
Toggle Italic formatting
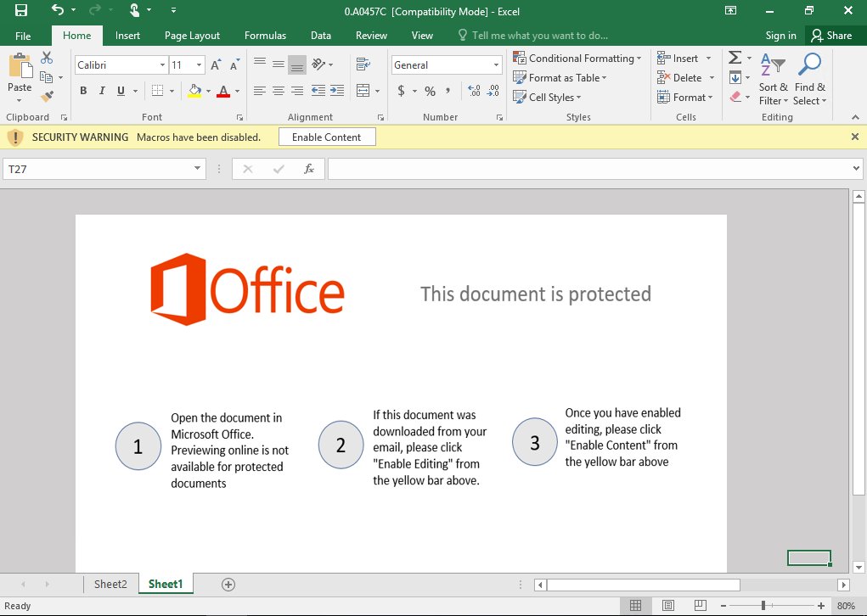pyautogui.click(x=102, y=91)
